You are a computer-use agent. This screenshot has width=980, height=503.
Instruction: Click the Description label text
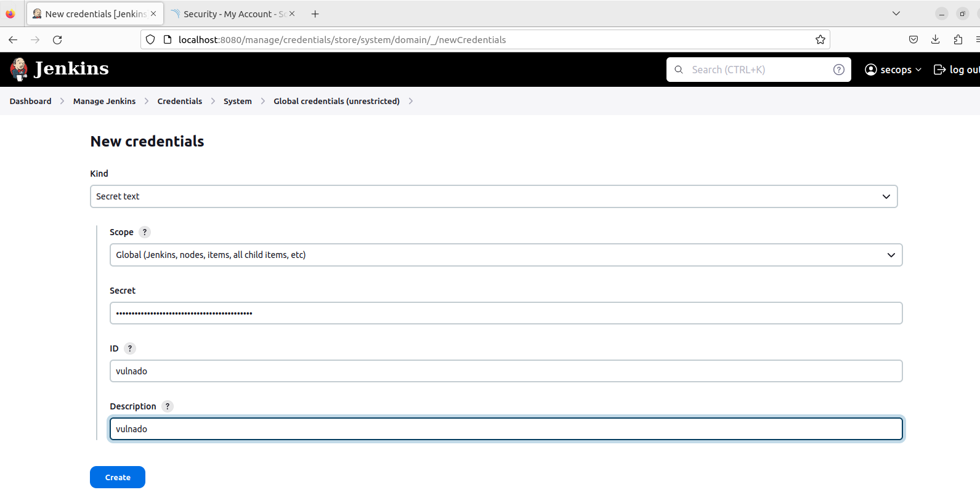coord(133,406)
